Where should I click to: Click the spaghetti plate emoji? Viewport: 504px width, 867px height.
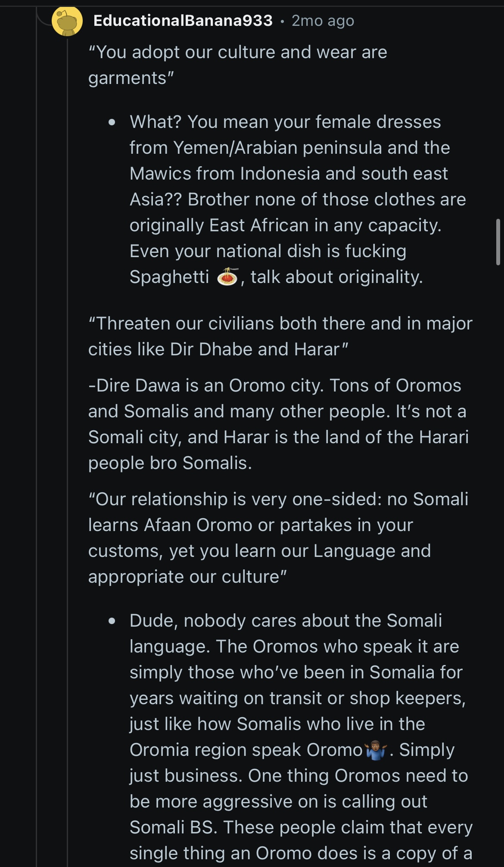pyautogui.click(x=227, y=277)
